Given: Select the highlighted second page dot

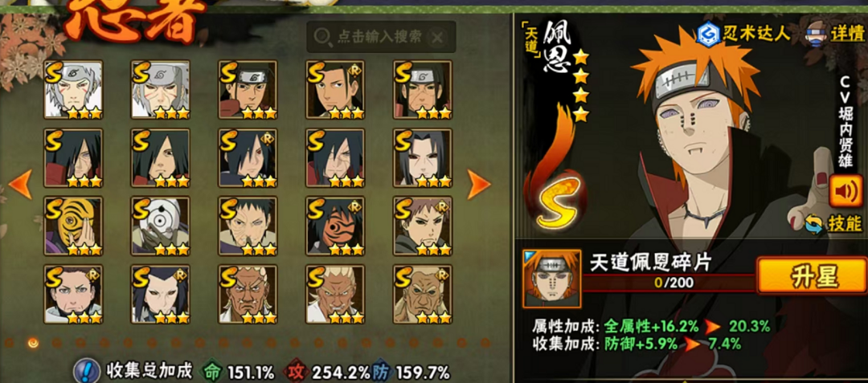Looking at the screenshot, I should tap(33, 343).
